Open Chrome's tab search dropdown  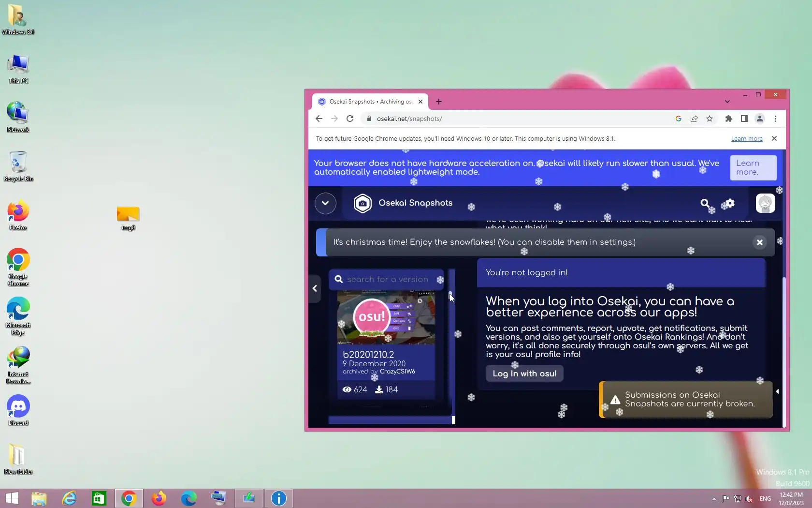[727, 102]
